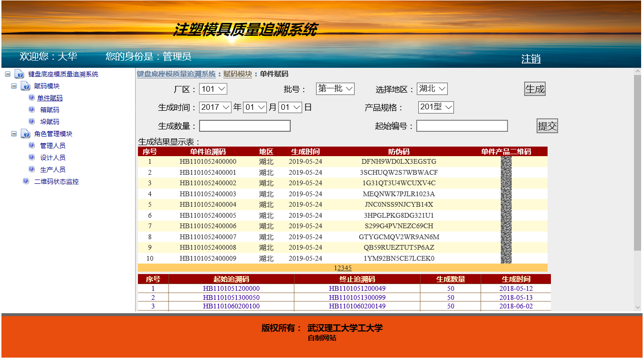Collapse the 角色管理模块 tree node

pos(14,134)
